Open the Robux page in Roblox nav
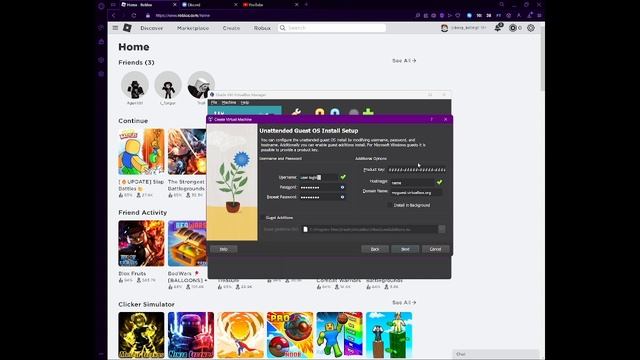The width and height of the screenshot is (640, 360). [262, 28]
